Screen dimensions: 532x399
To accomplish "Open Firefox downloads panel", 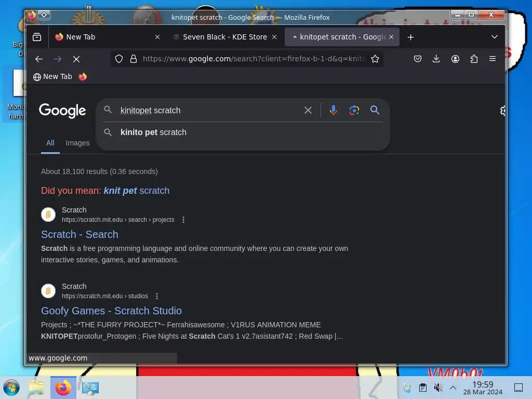I will point(436,59).
